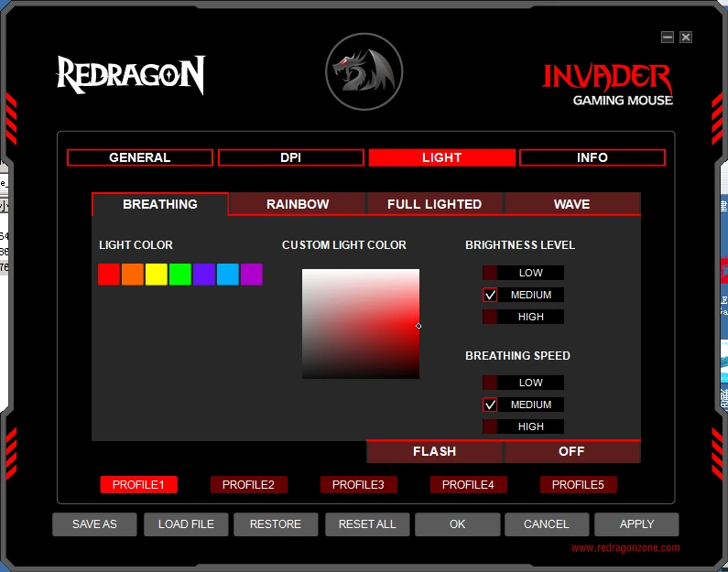728x572 pixels.
Task: Open the www.redragonzone.com link
Action: click(625, 548)
